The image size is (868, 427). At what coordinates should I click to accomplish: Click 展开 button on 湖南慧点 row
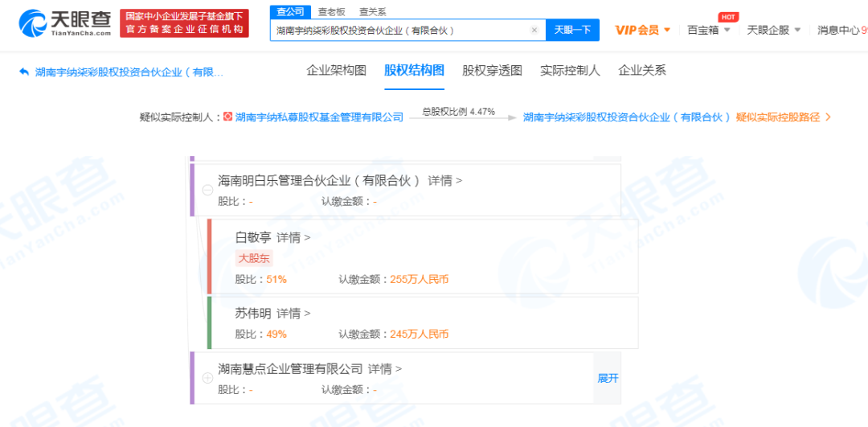[608, 378]
